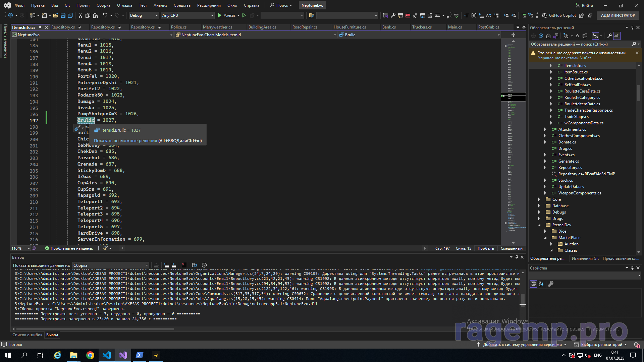Click Save All toolbar icon
The height and width of the screenshot is (362, 644).
[x=70, y=15]
